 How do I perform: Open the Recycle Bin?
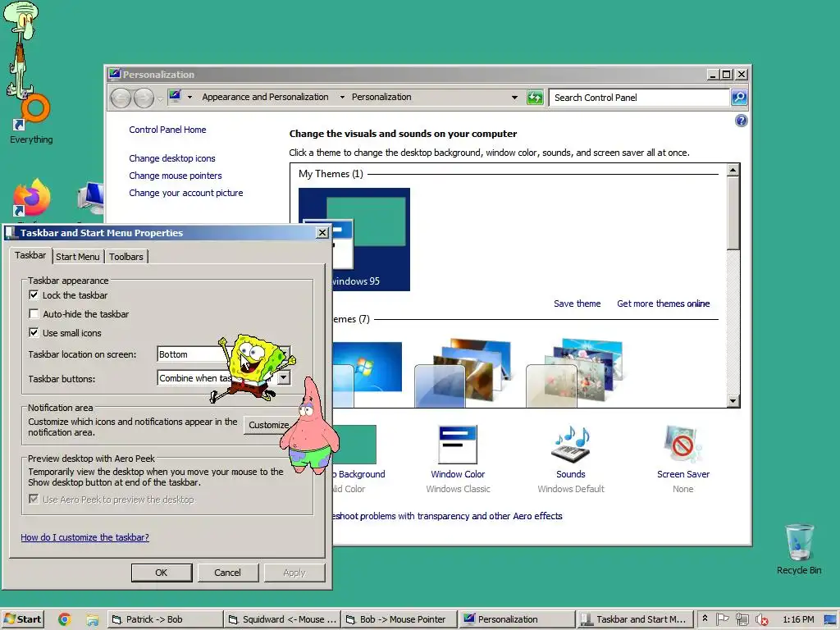pyautogui.click(x=799, y=549)
